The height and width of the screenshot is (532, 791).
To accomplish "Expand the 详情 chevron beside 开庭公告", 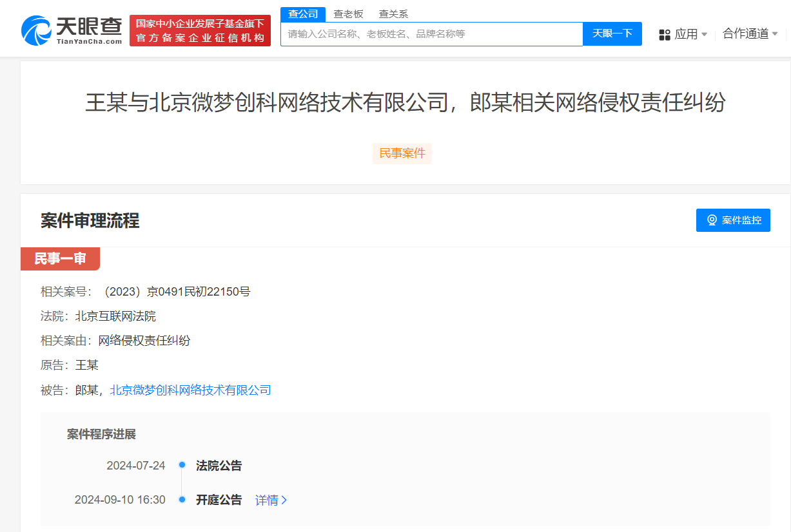I will click(284, 499).
